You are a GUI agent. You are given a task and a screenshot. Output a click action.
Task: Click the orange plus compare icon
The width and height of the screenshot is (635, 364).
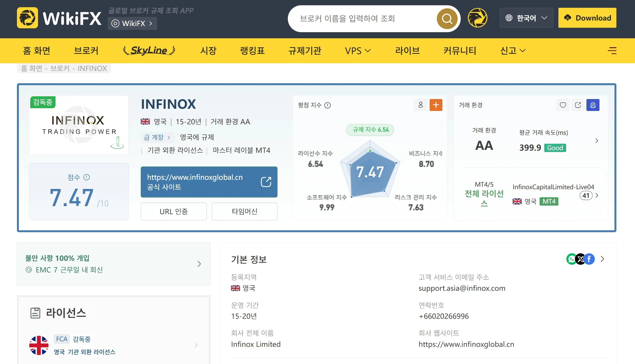(x=436, y=105)
